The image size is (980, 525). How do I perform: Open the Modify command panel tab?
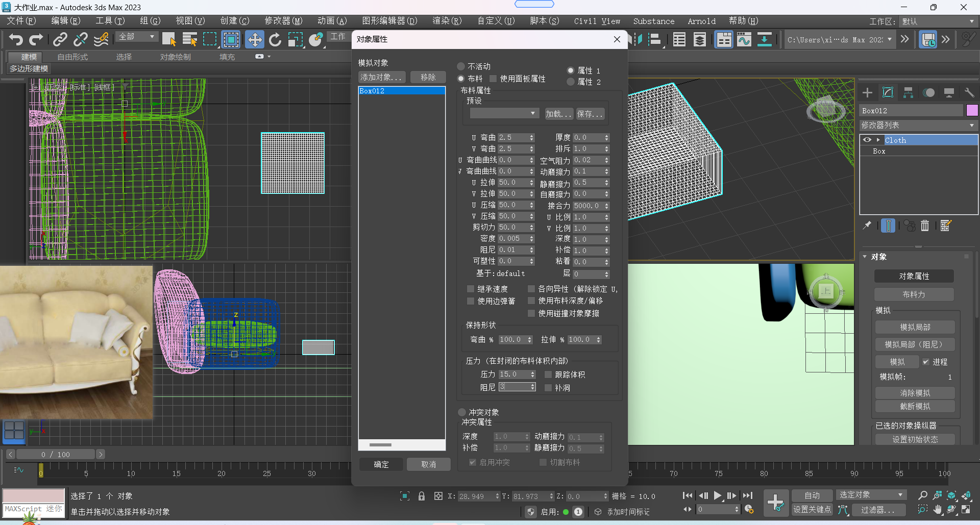(888, 92)
